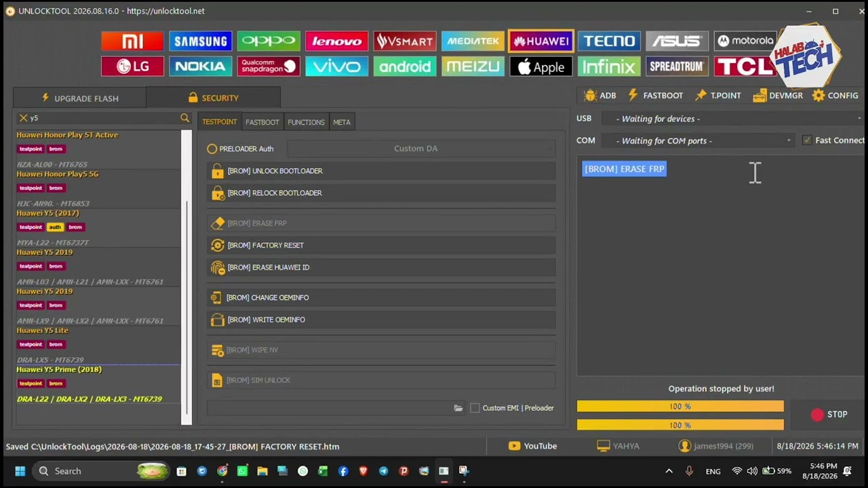Open the COM ports dropdown
This screenshot has width=868, height=488.
[699, 141]
